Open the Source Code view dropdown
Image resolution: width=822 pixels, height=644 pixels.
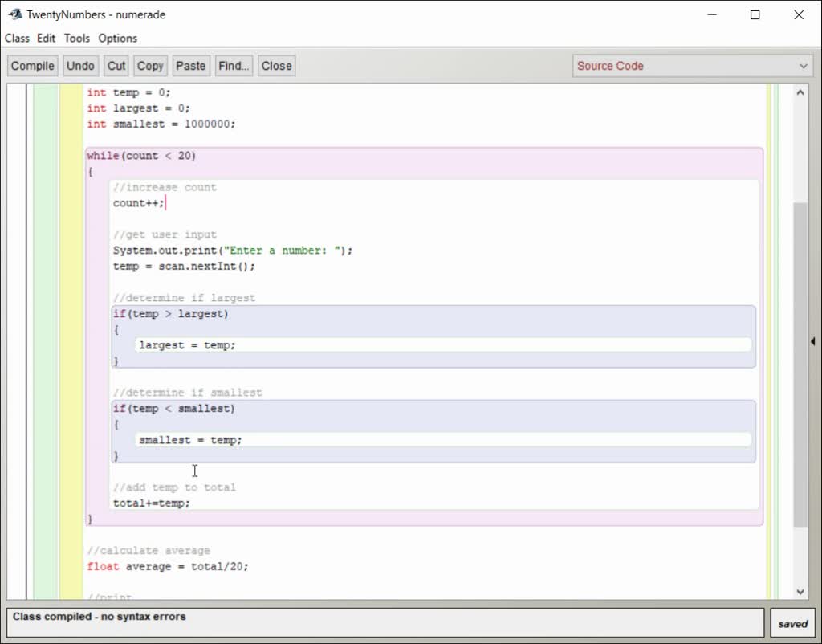693,66
